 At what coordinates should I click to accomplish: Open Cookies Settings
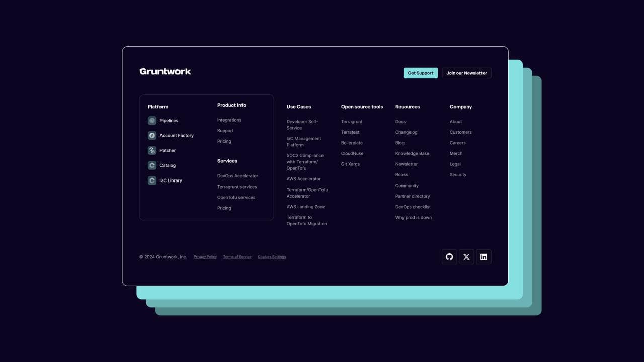[x=272, y=257]
